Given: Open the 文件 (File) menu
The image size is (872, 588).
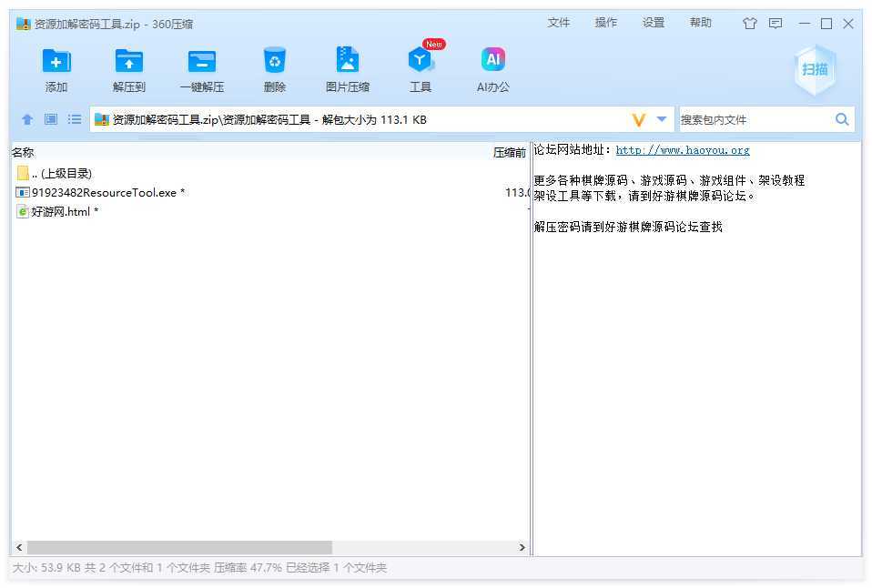Looking at the screenshot, I should coord(558,23).
